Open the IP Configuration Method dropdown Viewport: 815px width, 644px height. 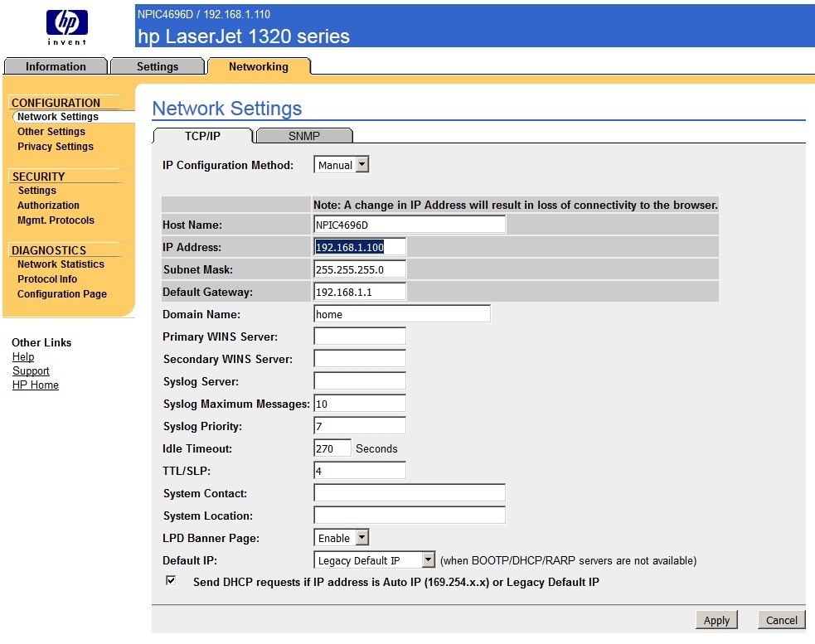(x=342, y=165)
